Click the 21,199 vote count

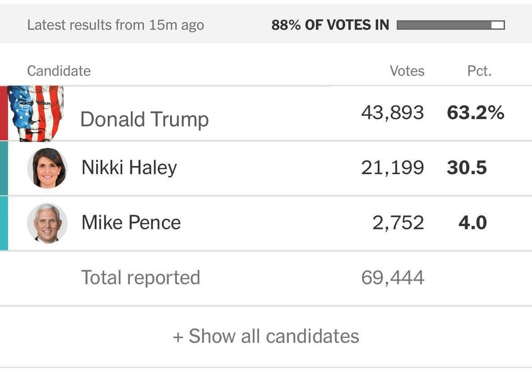click(393, 168)
